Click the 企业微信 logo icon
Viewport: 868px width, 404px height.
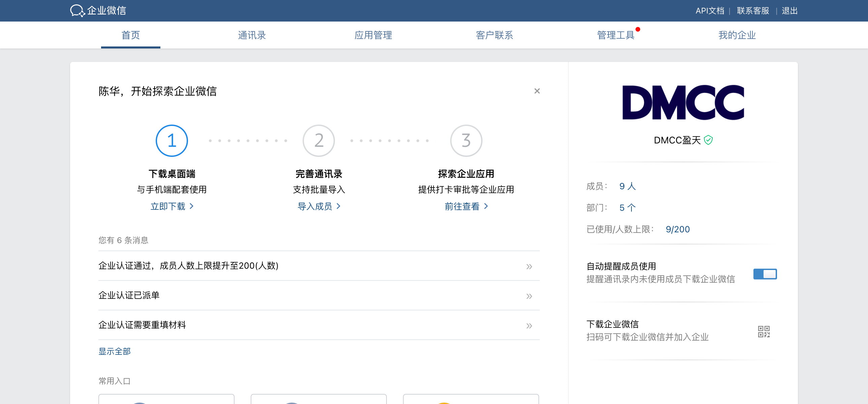[77, 11]
